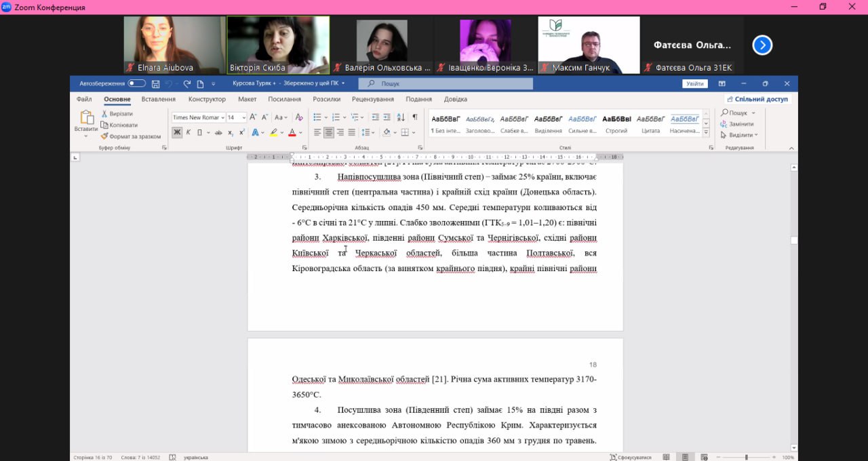Click the Clear Formatting icon
Viewport: 868px width, 461px height.
299,117
